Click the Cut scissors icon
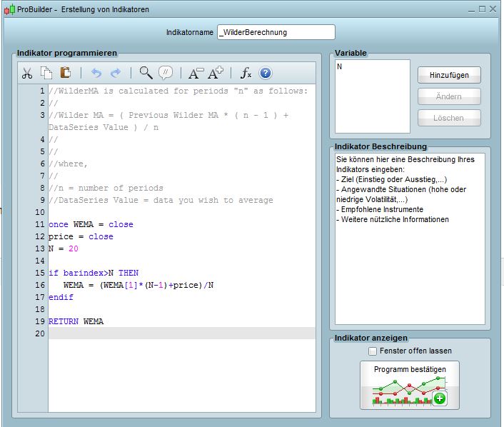The width and height of the screenshot is (504, 427). tap(27, 73)
